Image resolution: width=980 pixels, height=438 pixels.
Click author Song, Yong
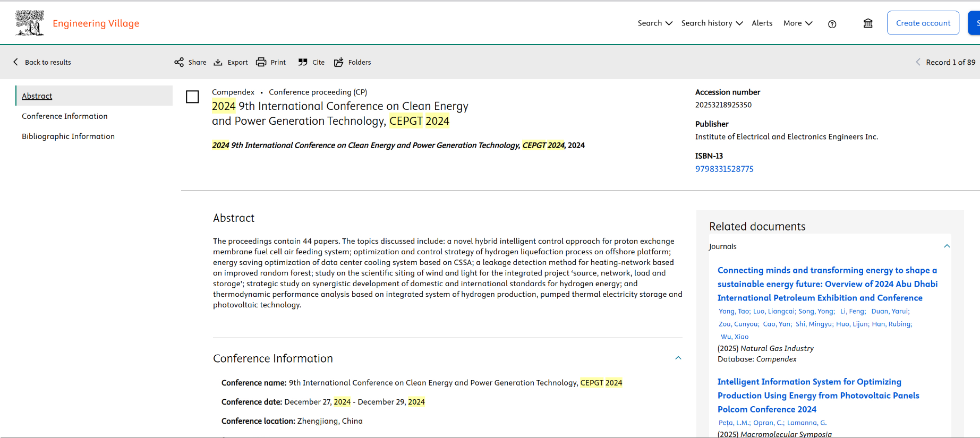(816, 311)
